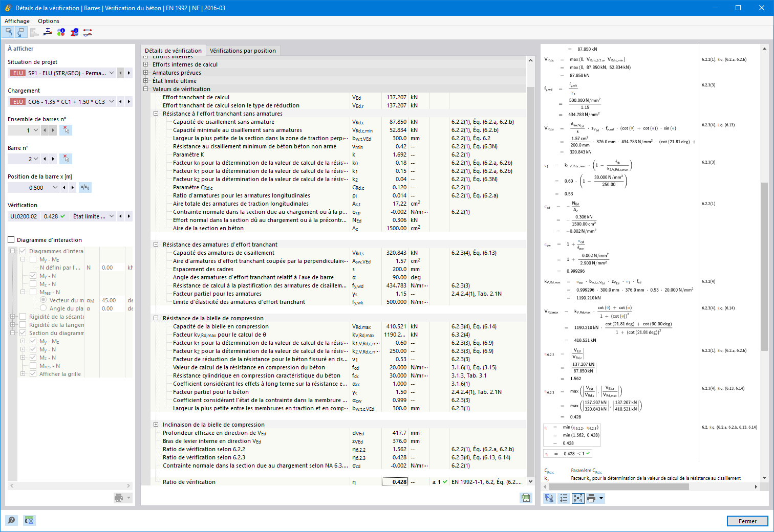Open the Affichage menu

click(17, 21)
